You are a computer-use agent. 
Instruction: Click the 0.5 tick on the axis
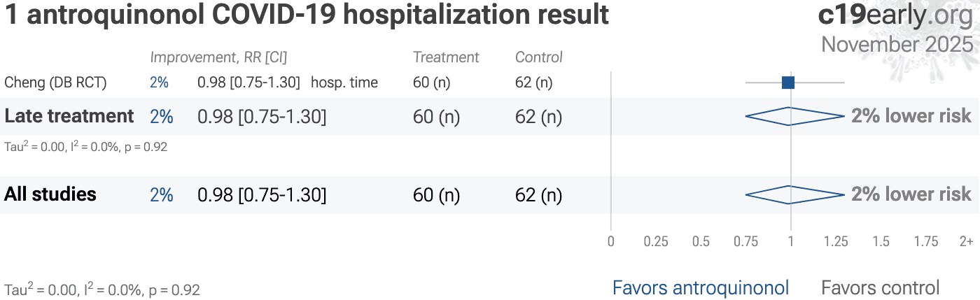tap(701, 241)
